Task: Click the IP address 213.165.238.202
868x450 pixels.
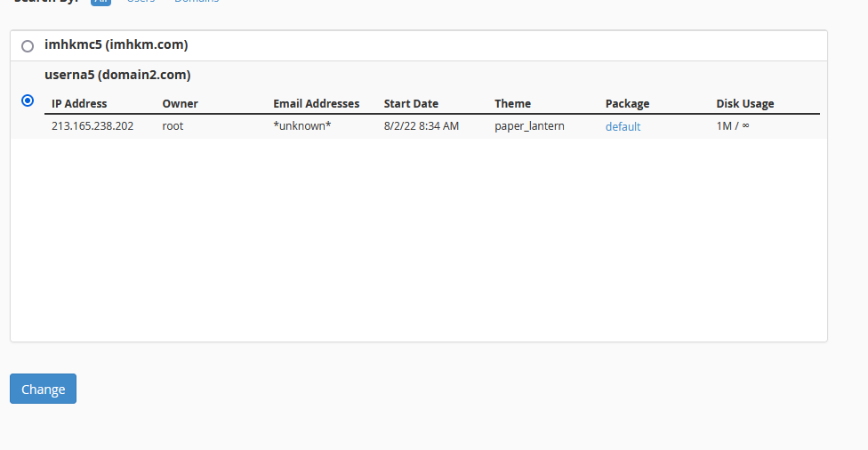Action: tap(92, 126)
